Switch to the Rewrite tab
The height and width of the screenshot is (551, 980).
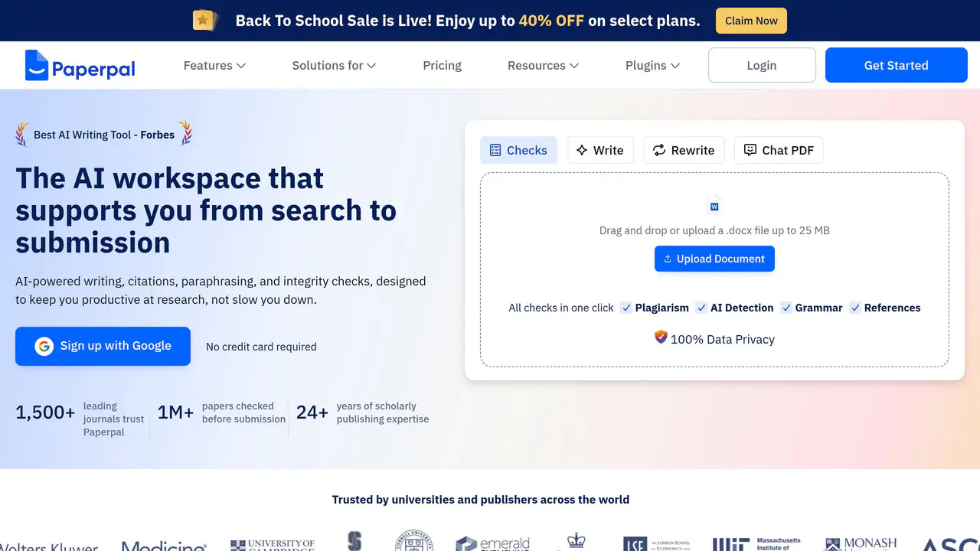pyautogui.click(x=684, y=150)
